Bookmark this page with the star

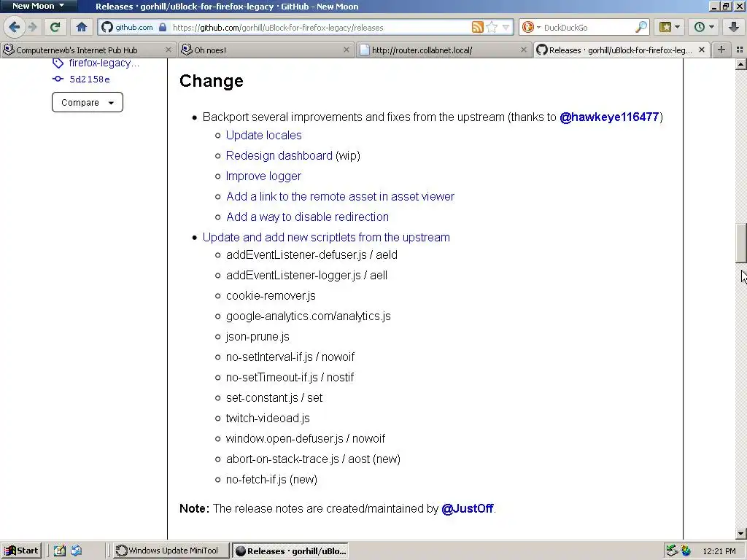point(492,27)
